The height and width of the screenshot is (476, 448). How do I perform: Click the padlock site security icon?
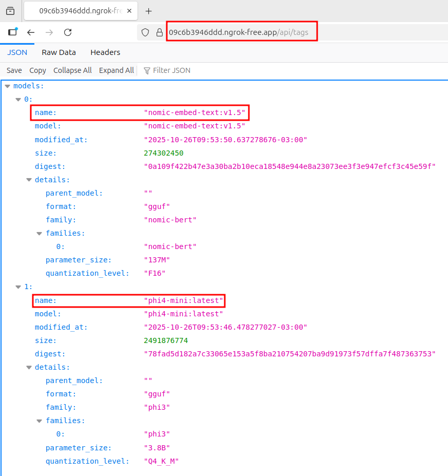[x=159, y=32]
